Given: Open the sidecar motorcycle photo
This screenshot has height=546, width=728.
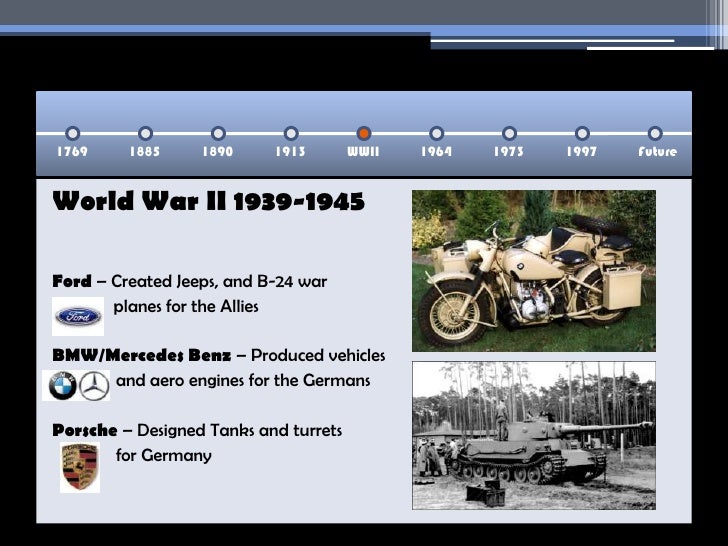Looking at the screenshot, I should coord(534,271).
